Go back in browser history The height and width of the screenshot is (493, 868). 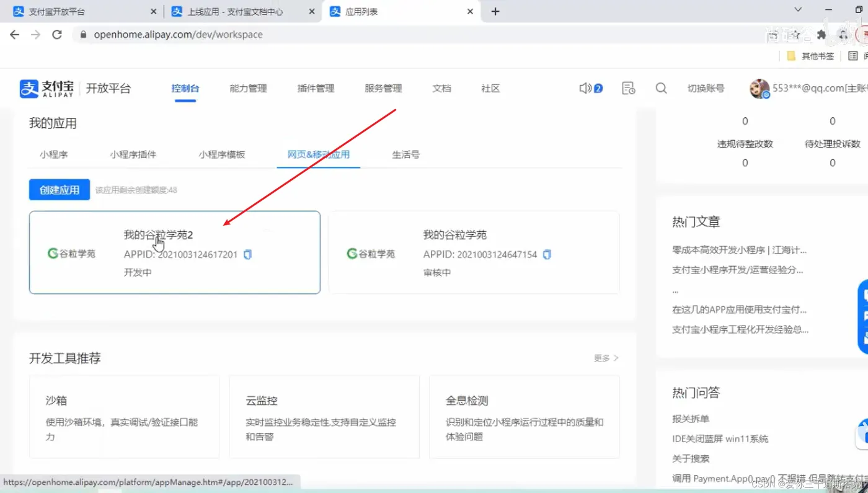(15, 35)
